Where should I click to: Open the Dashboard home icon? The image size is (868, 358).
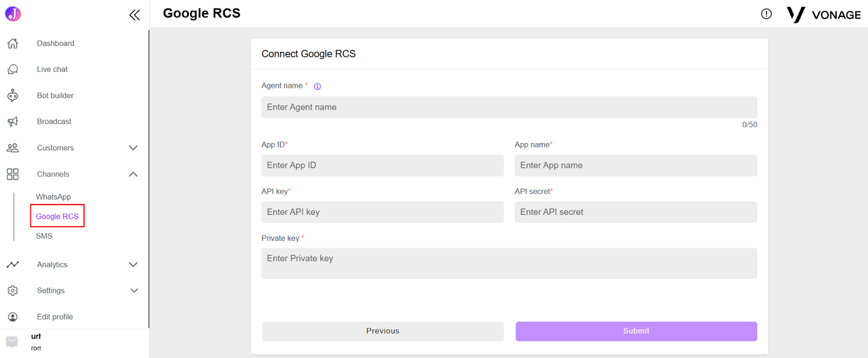click(x=13, y=43)
